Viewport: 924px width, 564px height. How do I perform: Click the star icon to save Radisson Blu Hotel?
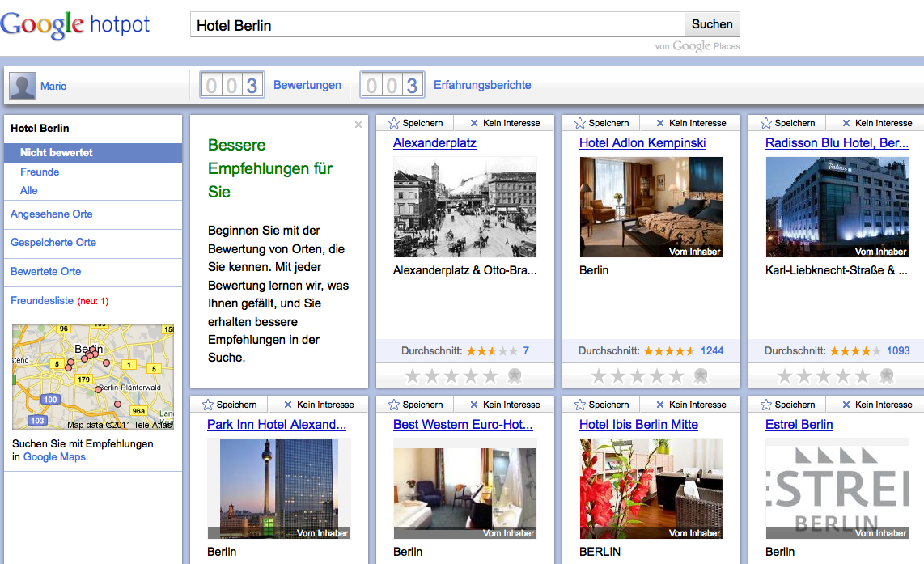(x=766, y=123)
